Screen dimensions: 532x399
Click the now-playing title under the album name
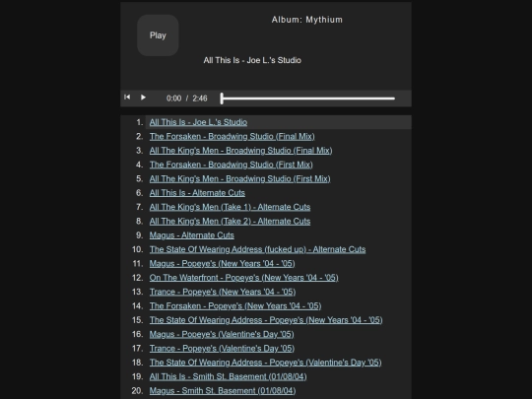(252, 60)
